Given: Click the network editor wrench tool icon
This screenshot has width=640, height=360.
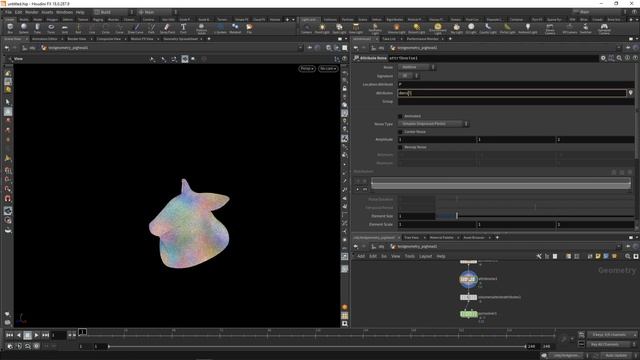Looking at the screenshot, I should click(539, 256).
